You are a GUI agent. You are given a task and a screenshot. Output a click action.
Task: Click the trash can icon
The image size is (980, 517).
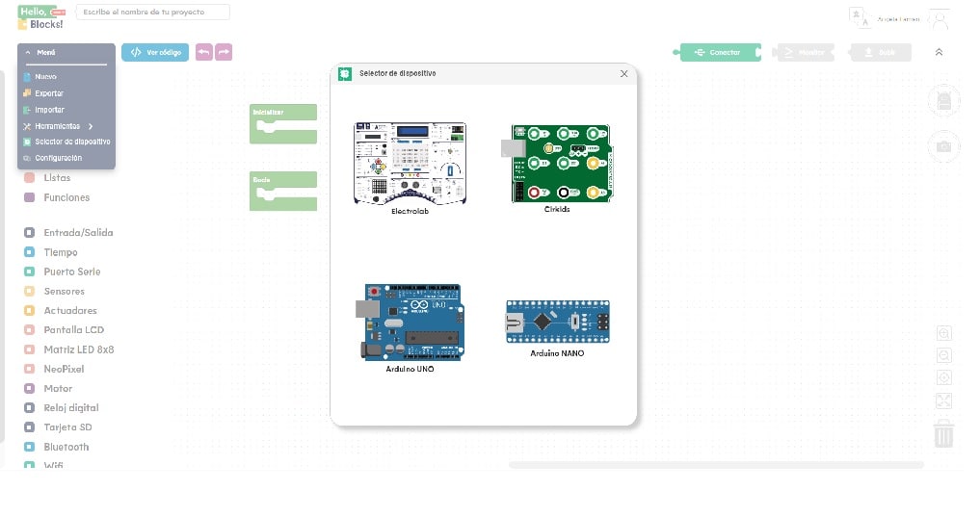(x=943, y=433)
